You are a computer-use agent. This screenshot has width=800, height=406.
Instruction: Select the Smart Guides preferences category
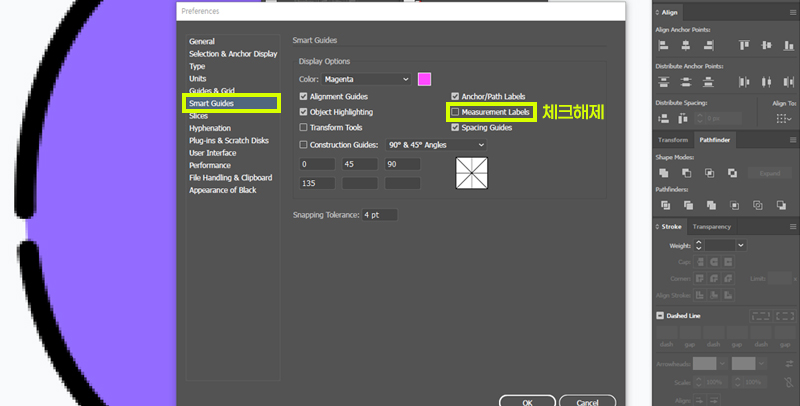click(232, 103)
